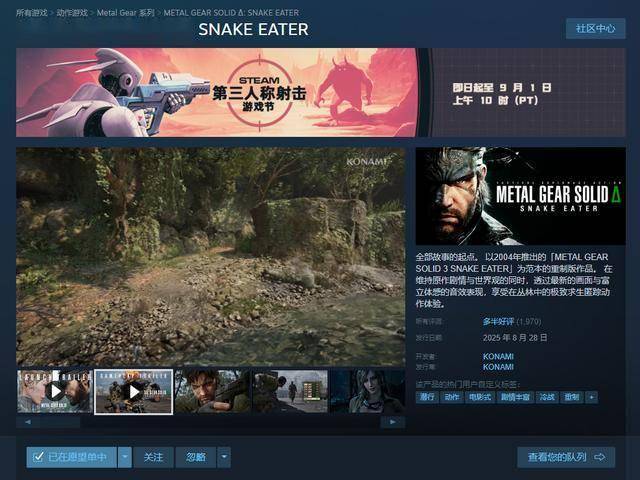
Task: Go to 所有游戏 breadcrumb
Action: pos(32,13)
